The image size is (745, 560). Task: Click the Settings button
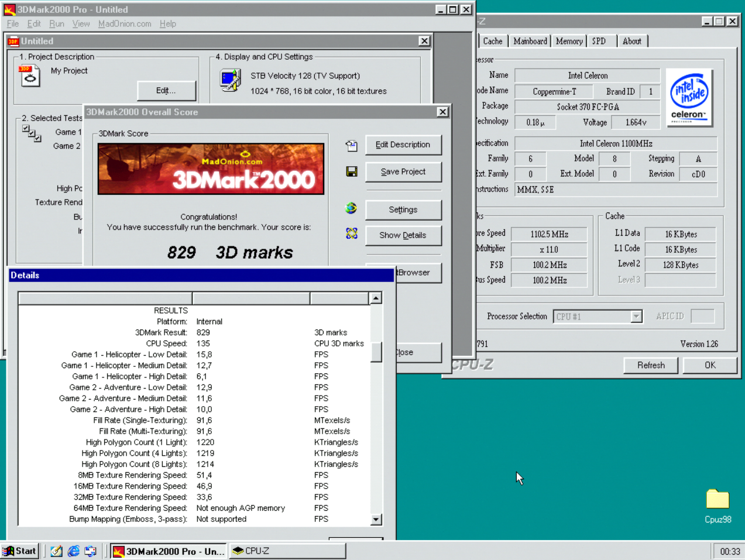pyautogui.click(x=403, y=209)
